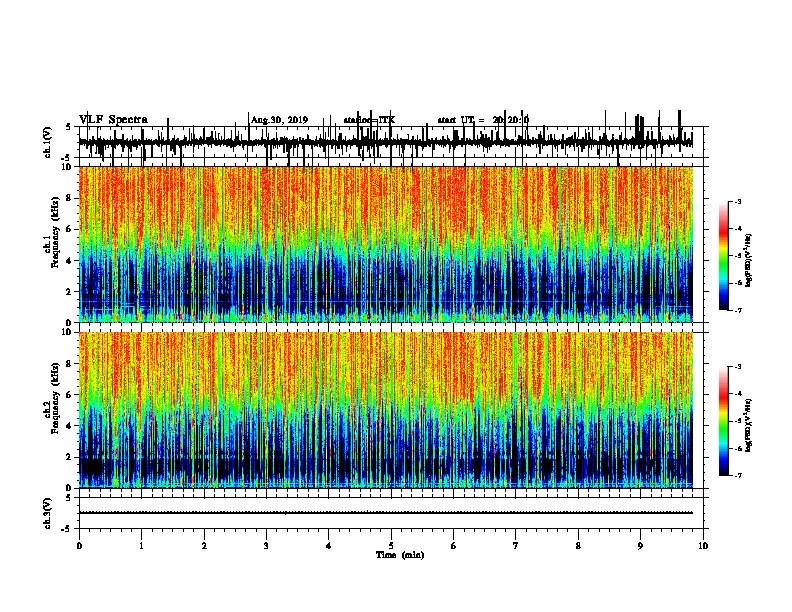This screenshot has width=792, height=612.
Task: Click the "station=ITK" header label
Action: coord(369,120)
